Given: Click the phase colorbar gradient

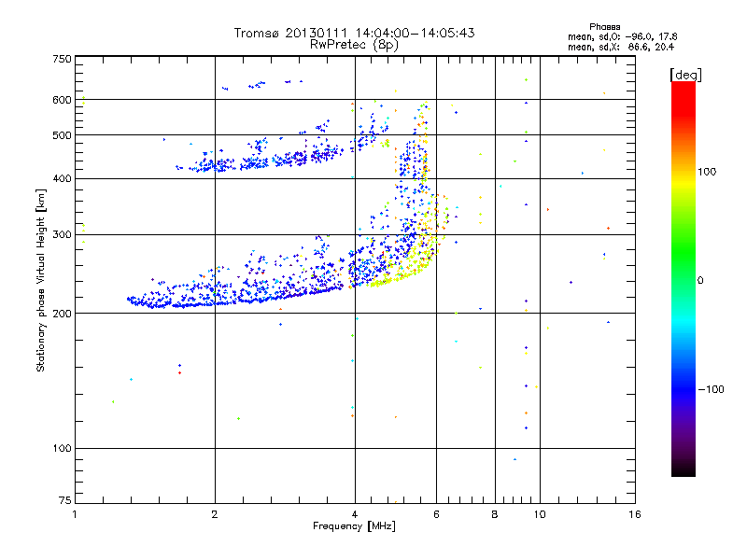Looking at the screenshot, I should 684,278.
